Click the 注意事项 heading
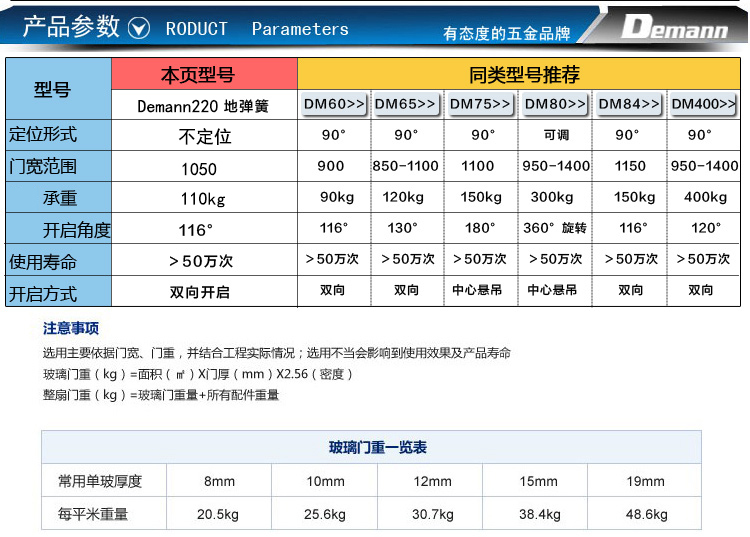 (71, 328)
